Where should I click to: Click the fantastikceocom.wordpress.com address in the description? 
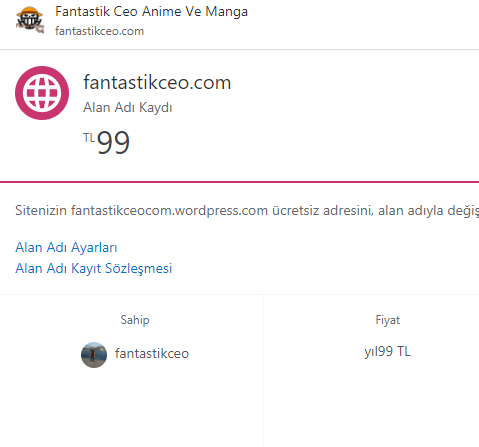click(169, 211)
